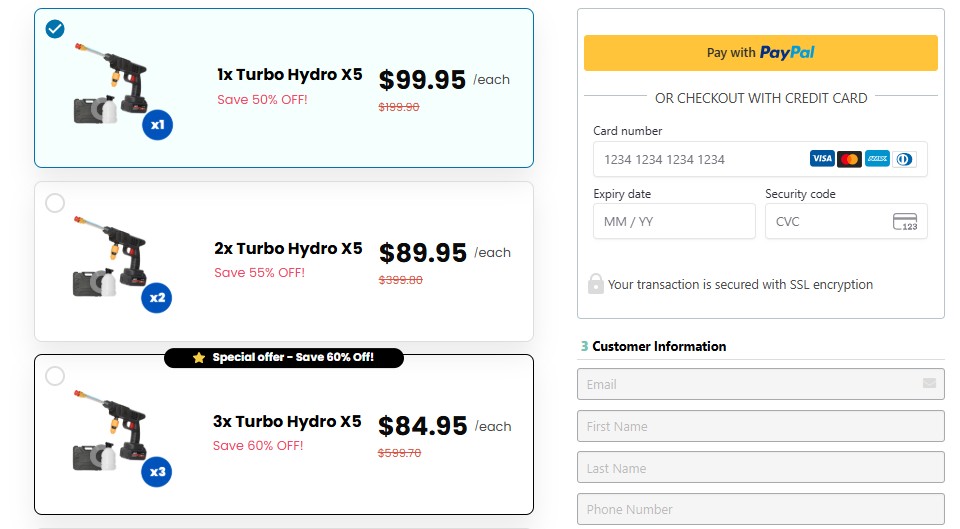960x529 pixels.
Task: Click the SSL padlock icon
Action: click(x=595, y=284)
